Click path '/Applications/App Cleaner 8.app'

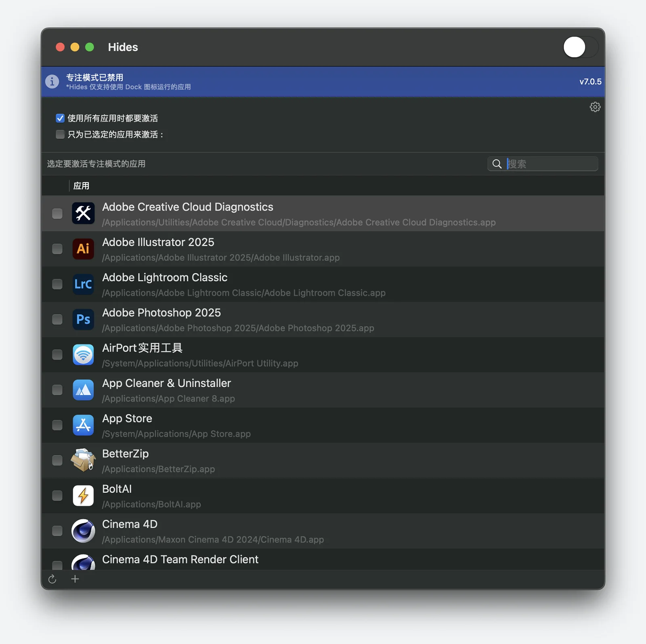point(168,399)
